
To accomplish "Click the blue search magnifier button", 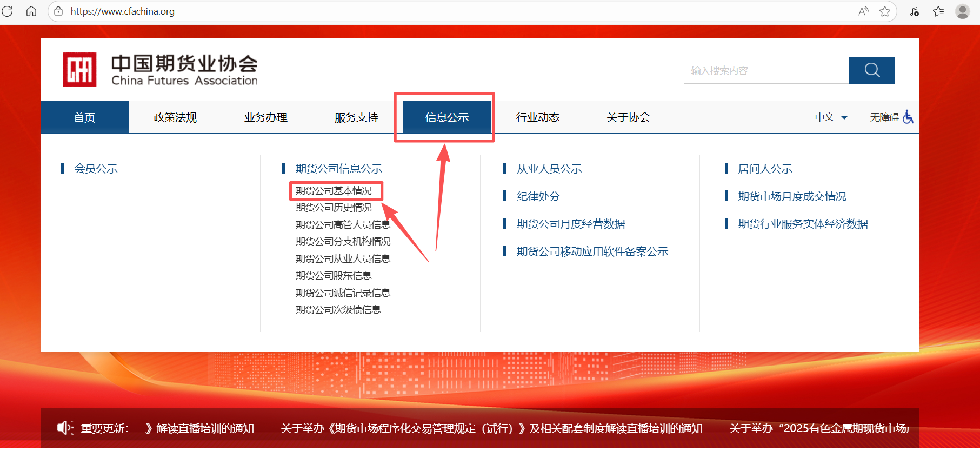I will pyautogui.click(x=871, y=70).
